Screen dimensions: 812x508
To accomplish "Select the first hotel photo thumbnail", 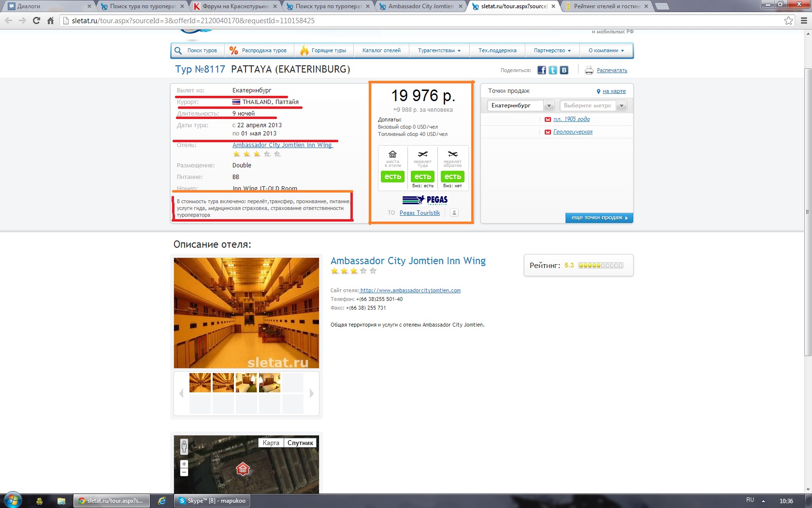I will (x=200, y=383).
